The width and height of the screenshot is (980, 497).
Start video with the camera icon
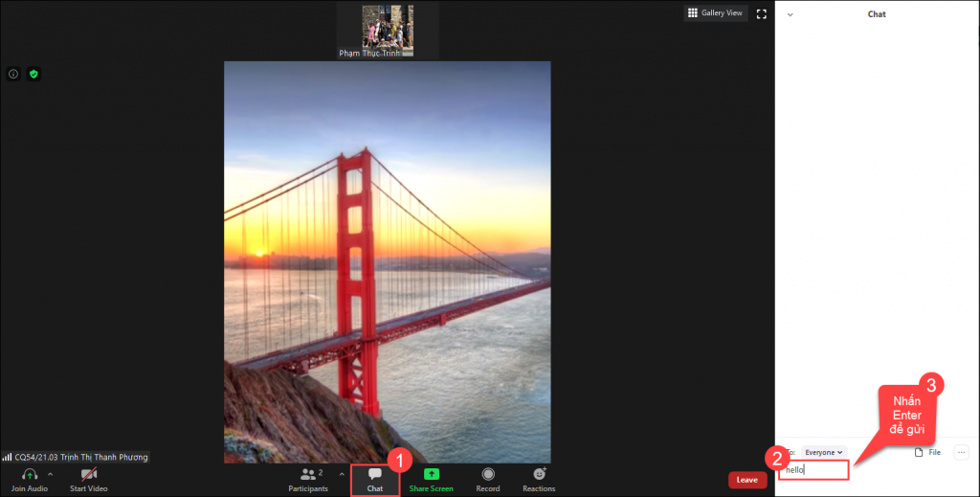point(88,475)
